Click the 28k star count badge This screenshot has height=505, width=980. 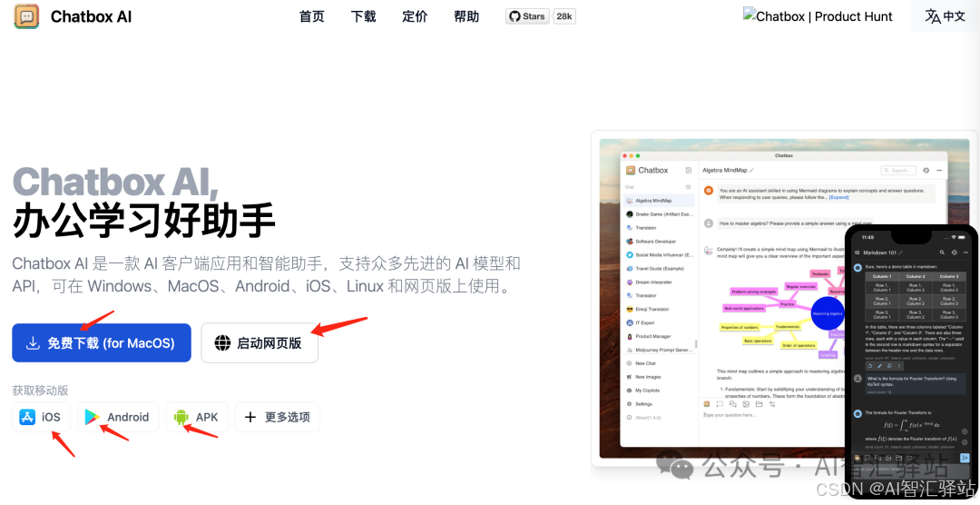pos(564,16)
